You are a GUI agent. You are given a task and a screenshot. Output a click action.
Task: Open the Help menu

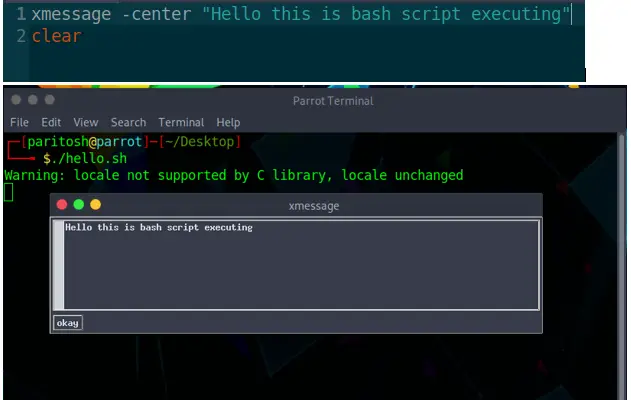point(228,122)
